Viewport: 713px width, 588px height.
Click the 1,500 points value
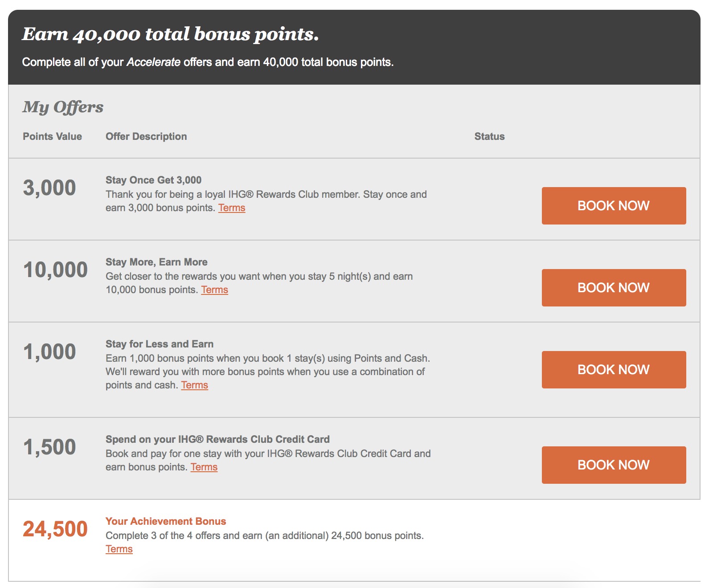(49, 447)
